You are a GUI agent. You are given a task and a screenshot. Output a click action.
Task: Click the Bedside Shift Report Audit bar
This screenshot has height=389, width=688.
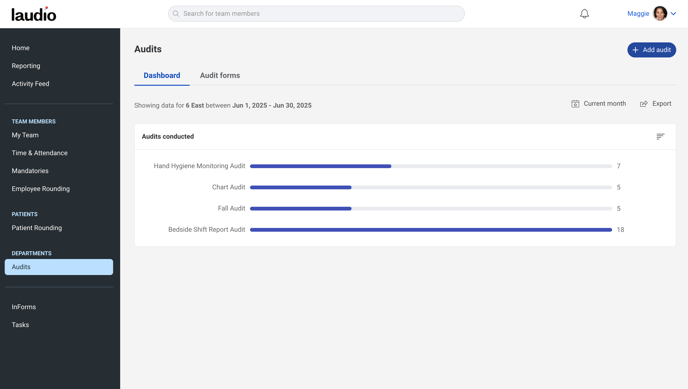tap(430, 229)
